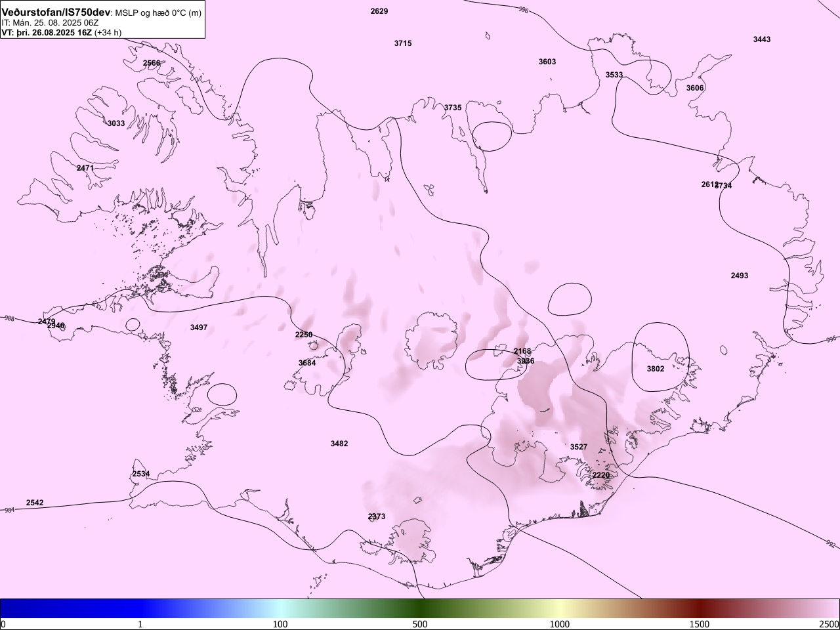Click the 3533 height value
This screenshot has height=630, width=840.
pos(614,75)
